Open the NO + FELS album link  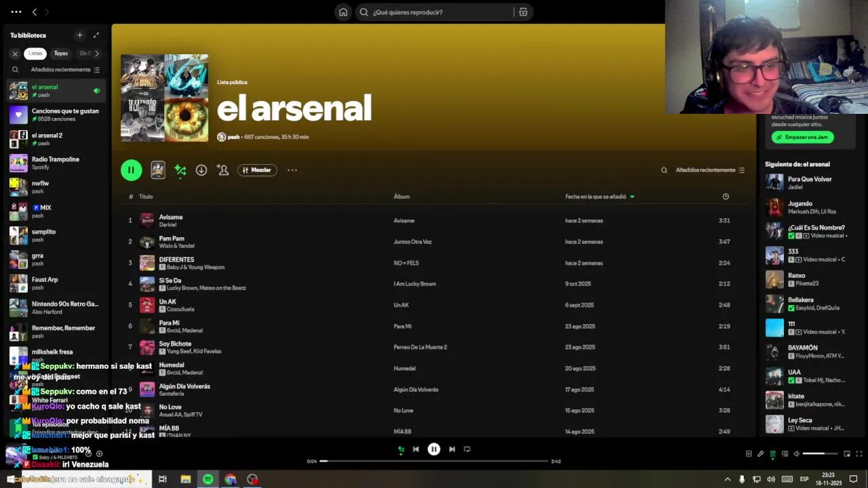click(406, 263)
